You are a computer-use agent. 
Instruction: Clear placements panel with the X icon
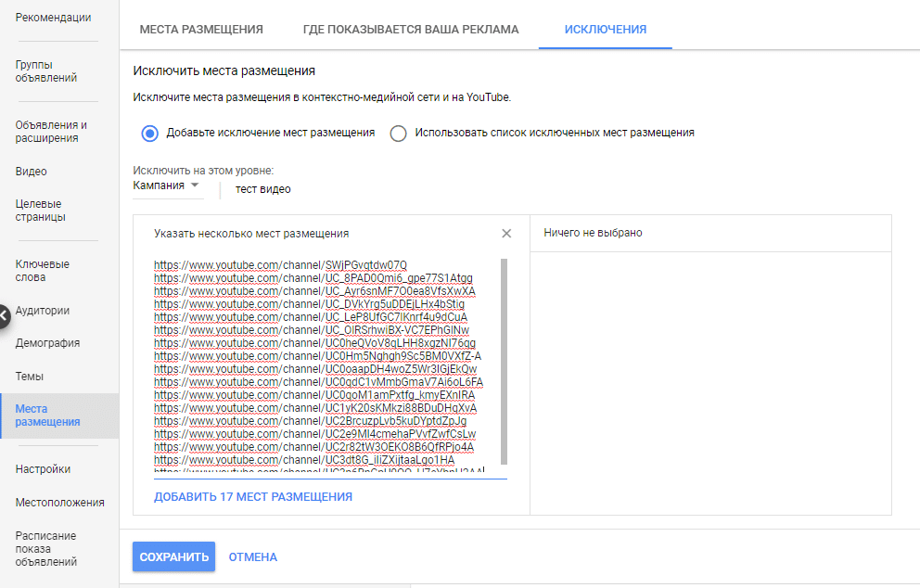tap(506, 234)
